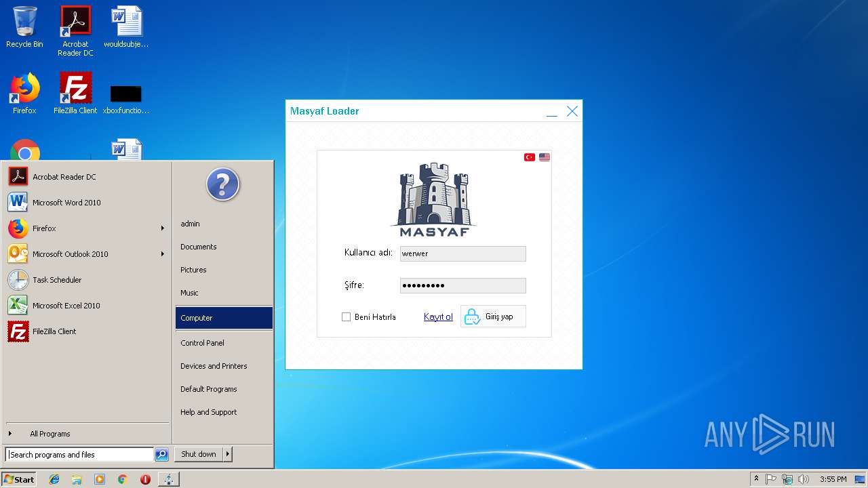
Task: Open Chrome from the taskbar
Action: 122,479
